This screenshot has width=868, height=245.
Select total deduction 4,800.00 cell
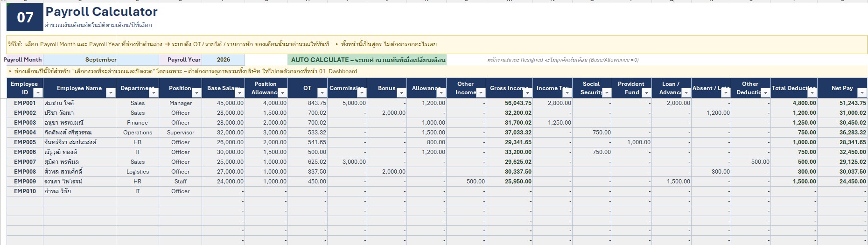(794, 103)
